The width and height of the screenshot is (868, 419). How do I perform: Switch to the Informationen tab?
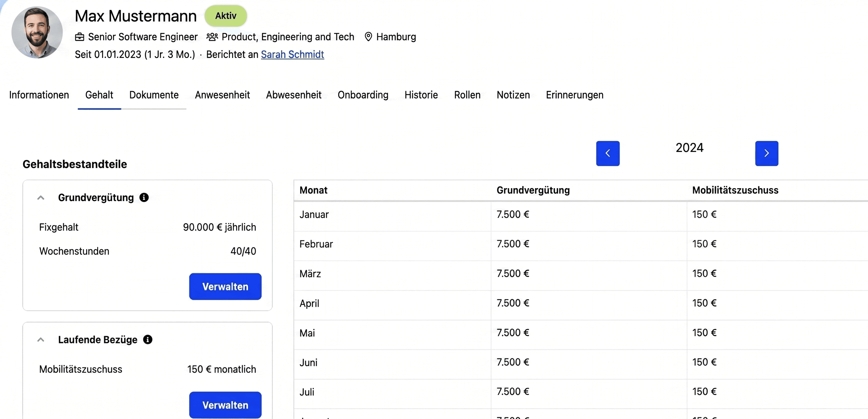click(39, 95)
